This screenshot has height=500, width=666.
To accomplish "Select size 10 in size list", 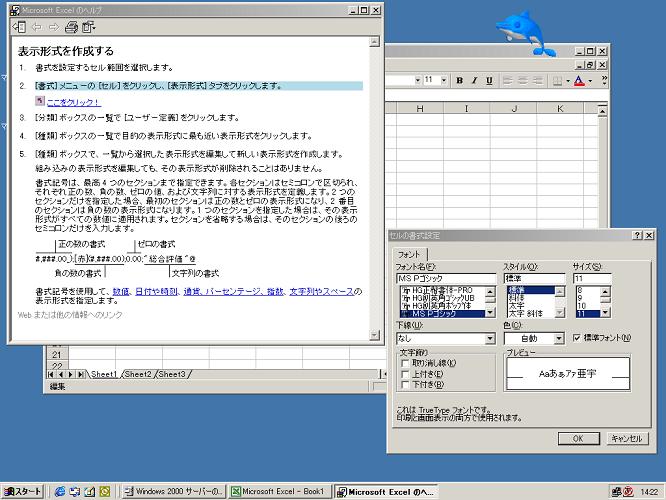I will [x=587, y=306].
